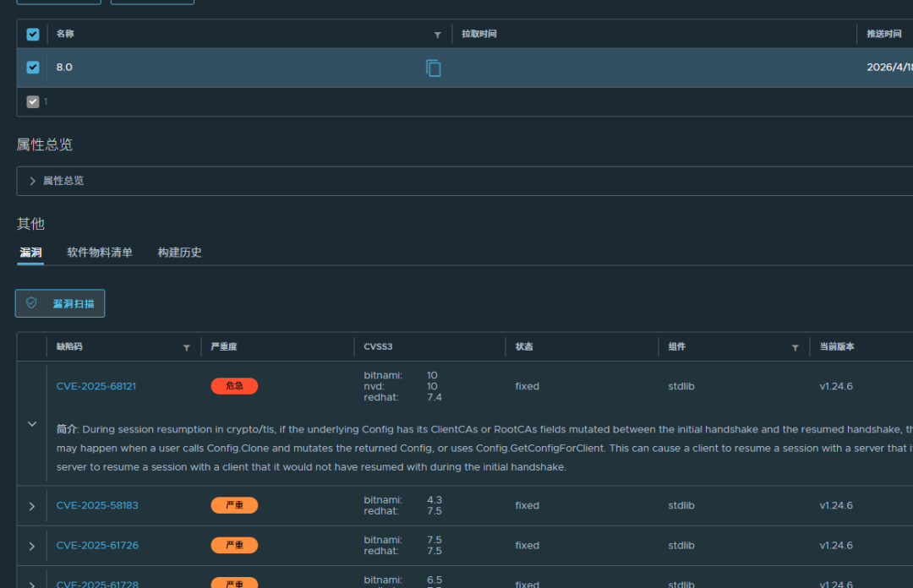Click fixed status of CVE-2025-58183
Screen dimensions: 913x588
pyautogui.click(x=527, y=505)
